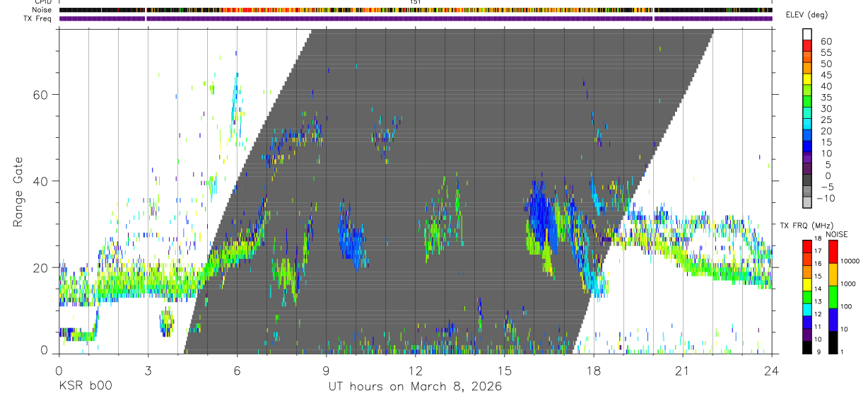Click the "12" tick on UT hours axis
This screenshot has width=868, height=401.
pyautogui.click(x=416, y=371)
